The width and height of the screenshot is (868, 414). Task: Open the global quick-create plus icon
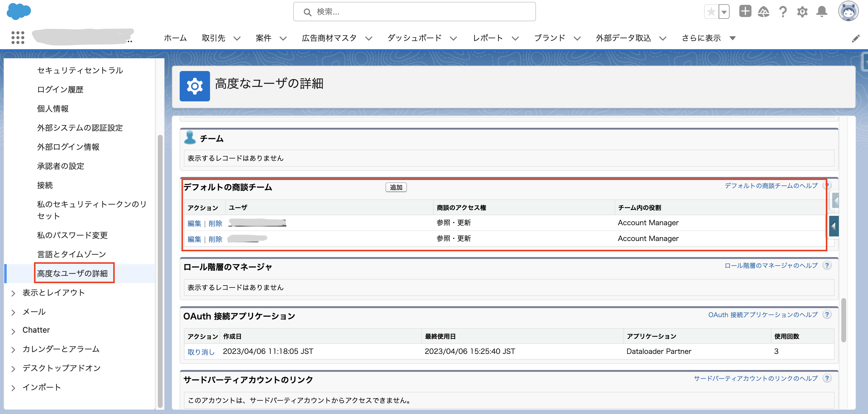coord(745,12)
